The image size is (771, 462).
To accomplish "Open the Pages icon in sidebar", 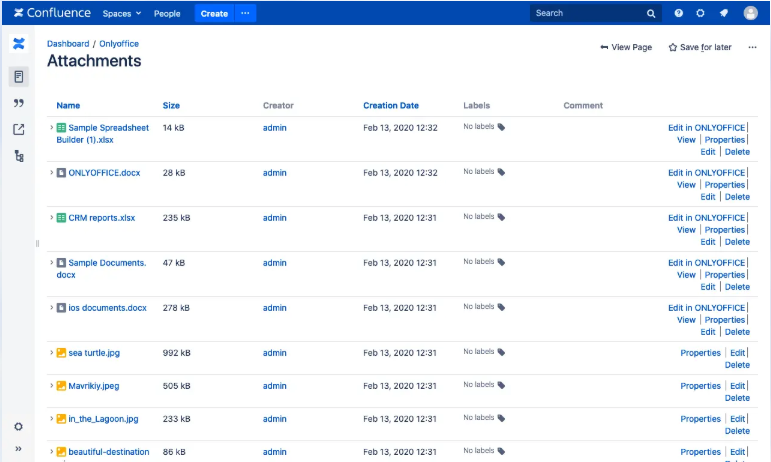I will 19,77.
